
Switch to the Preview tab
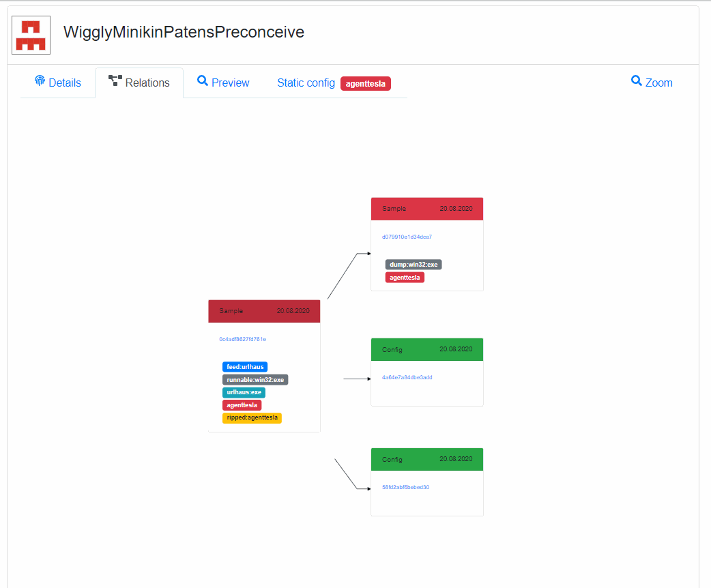pos(223,83)
